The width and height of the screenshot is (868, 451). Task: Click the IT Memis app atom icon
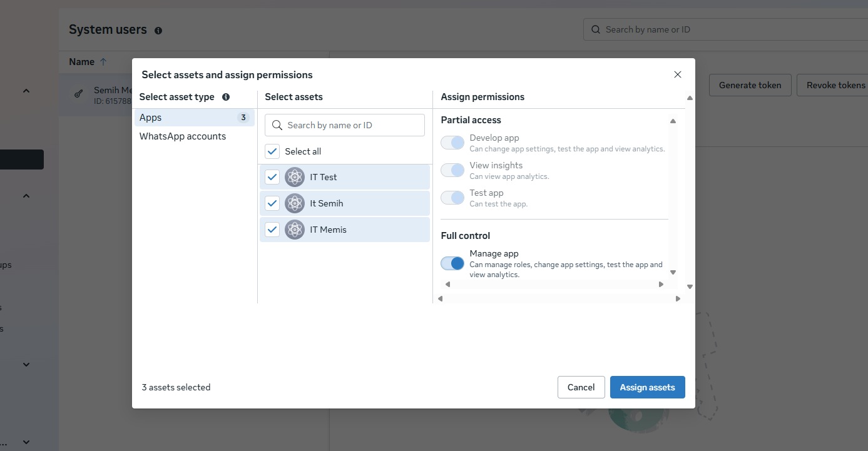click(x=294, y=230)
